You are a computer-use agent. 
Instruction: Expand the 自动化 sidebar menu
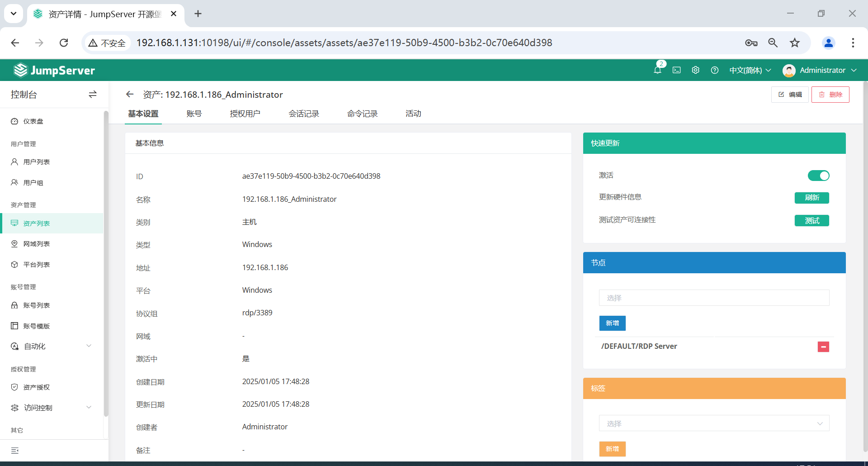pyautogui.click(x=52, y=346)
